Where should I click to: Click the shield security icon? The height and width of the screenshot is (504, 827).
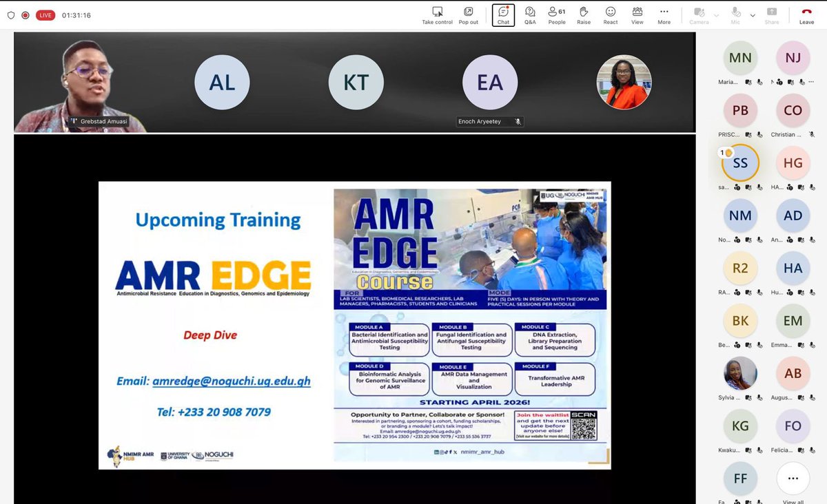click(11, 15)
